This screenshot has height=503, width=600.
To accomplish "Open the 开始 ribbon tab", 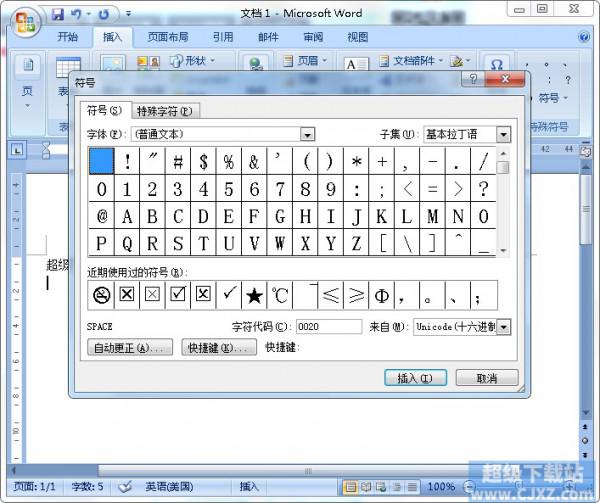I will 67,37.
